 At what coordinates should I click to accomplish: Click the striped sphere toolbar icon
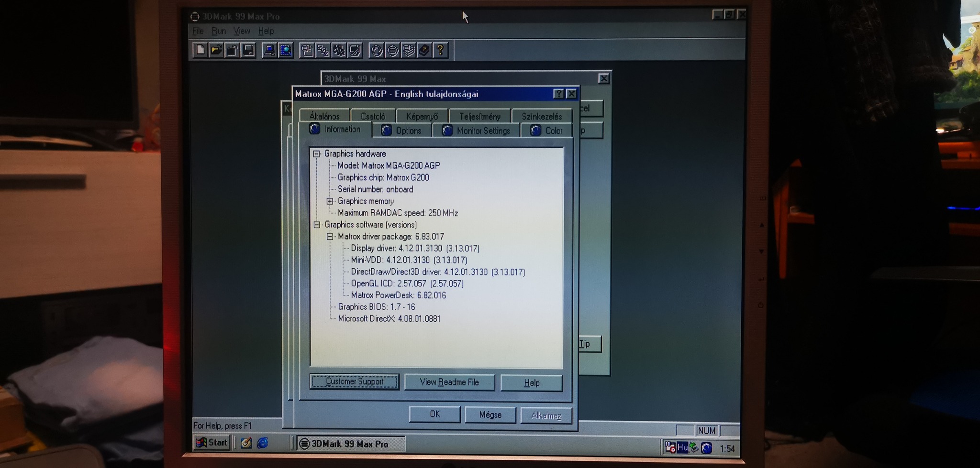point(392,50)
